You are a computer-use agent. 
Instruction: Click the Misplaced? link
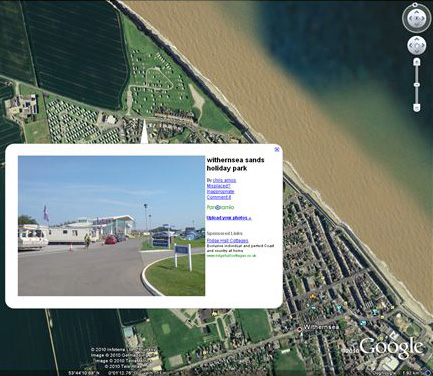(219, 186)
